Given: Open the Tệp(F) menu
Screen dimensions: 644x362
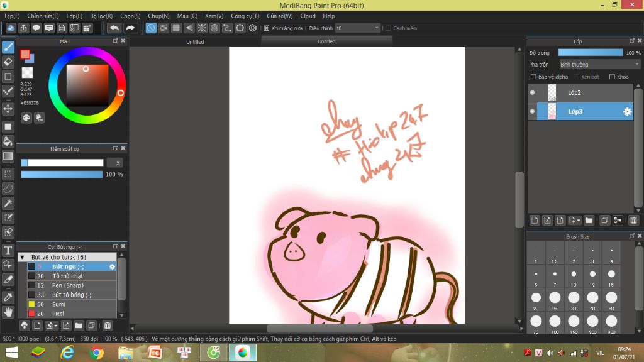Looking at the screenshot, I should pyautogui.click(x=11, y=16).
